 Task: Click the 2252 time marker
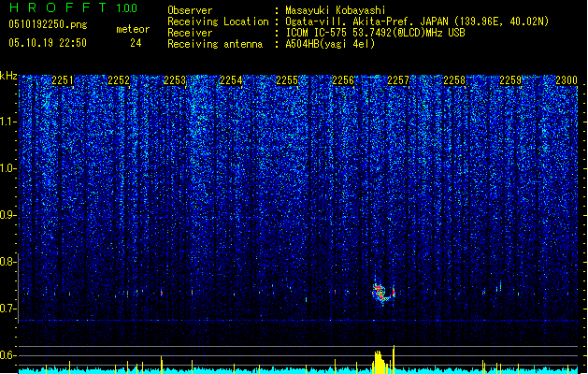coord(119,80)
